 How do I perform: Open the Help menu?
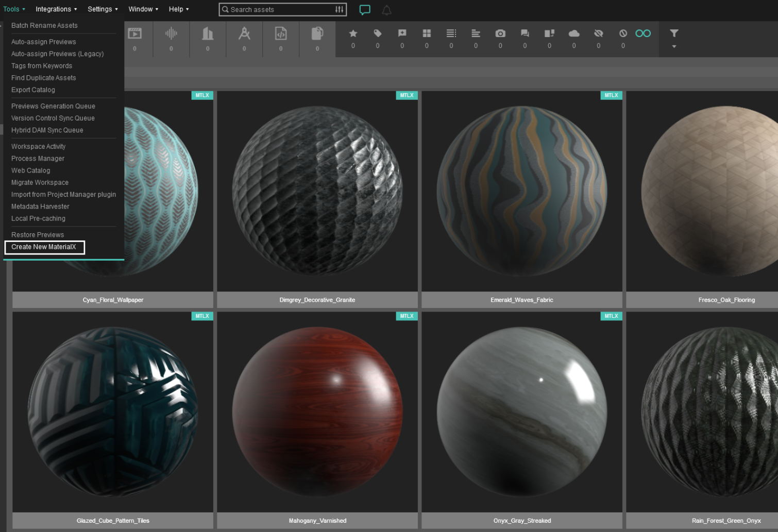179,9
